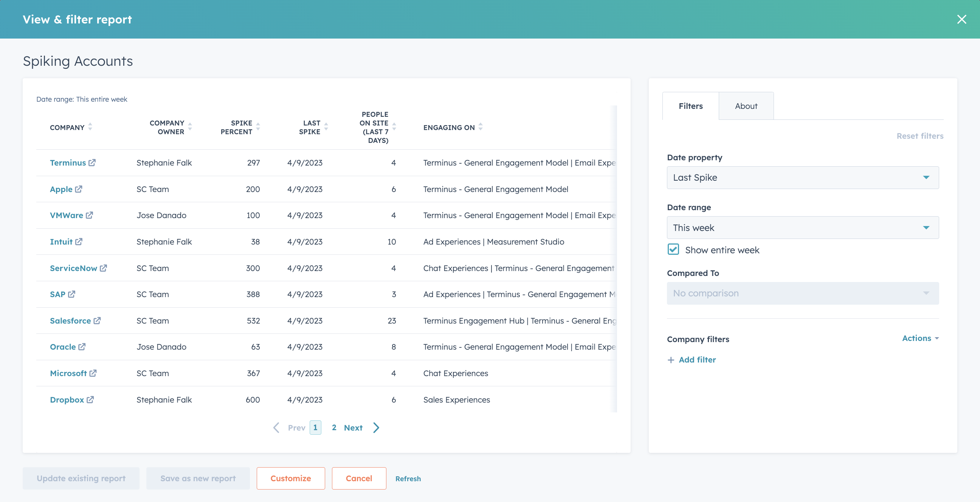This screenshot has height=502, width=980.
Task: Sort by People on Site column arrows
Action: pyautogui.click(x=394, y=127)
